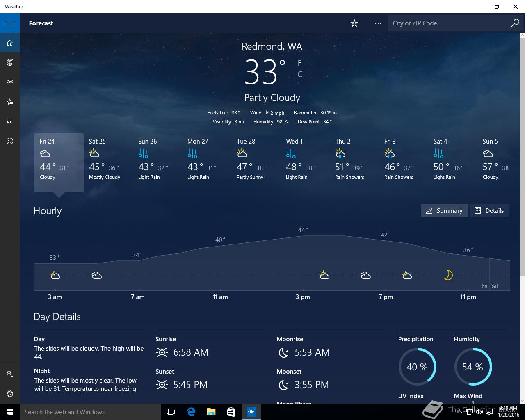The height and width of the screenshot is (420, 525).
Task: Click the Humidity 92 % value
Action: [282, 122]
